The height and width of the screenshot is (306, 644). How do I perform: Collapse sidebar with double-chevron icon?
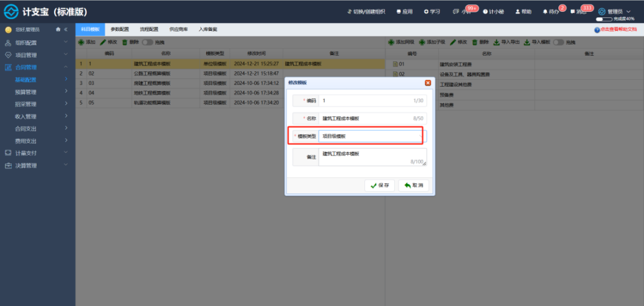click(66, 30)
